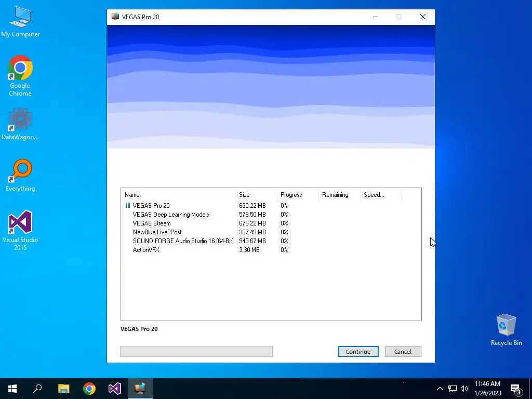Launch Chrome from the taskbar

89,389
